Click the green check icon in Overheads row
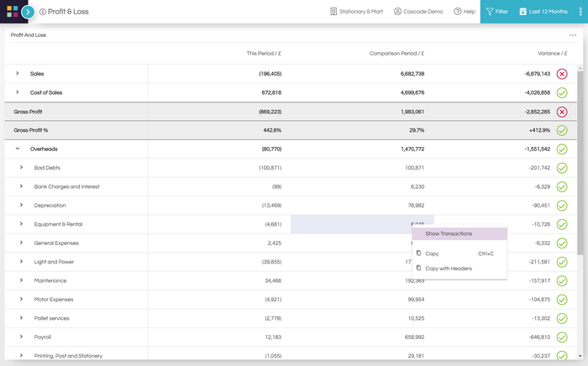 (562, 149)
